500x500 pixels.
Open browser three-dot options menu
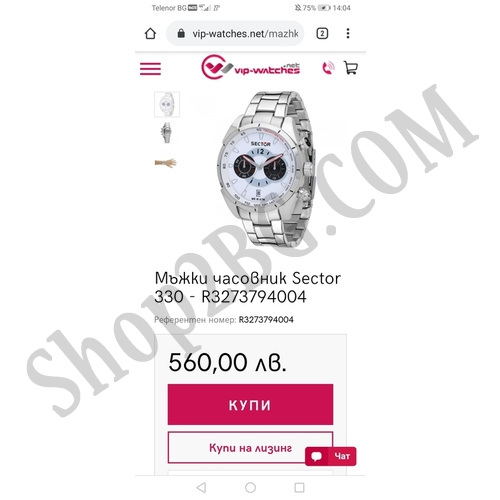(348, 33)
